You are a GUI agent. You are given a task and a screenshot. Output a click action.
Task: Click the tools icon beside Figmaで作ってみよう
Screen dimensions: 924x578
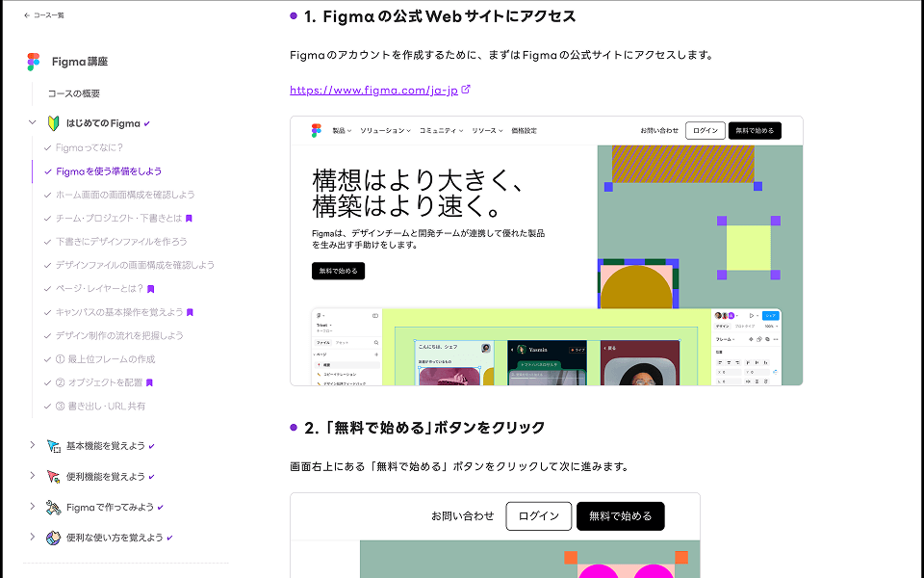tap(54, 507)
